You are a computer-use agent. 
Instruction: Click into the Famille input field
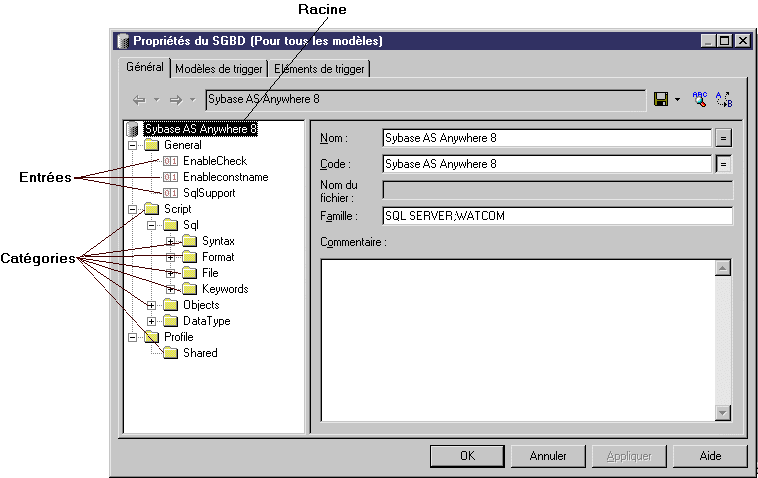tap(557, 216)
